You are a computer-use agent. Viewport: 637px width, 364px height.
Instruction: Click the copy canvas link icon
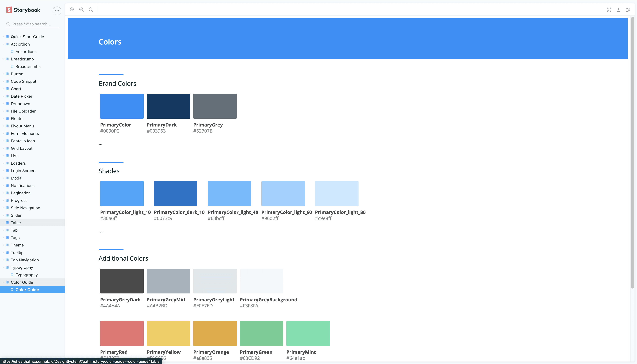pos(628,9)
